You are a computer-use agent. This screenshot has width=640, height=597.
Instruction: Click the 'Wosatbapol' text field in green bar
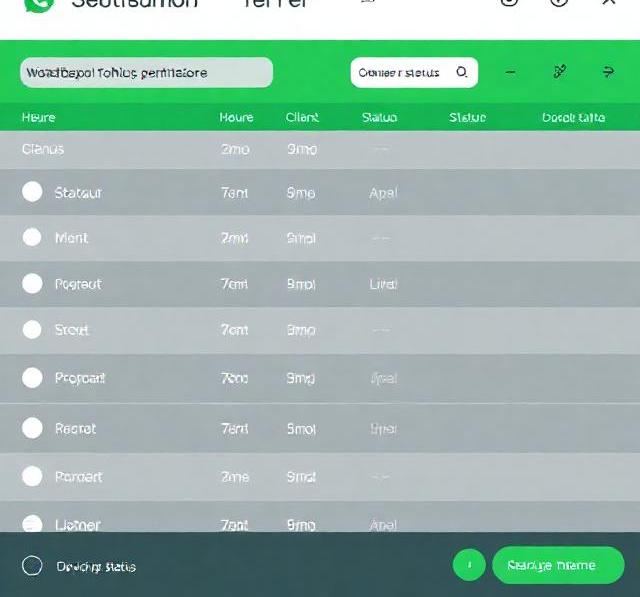click(147, 73)
